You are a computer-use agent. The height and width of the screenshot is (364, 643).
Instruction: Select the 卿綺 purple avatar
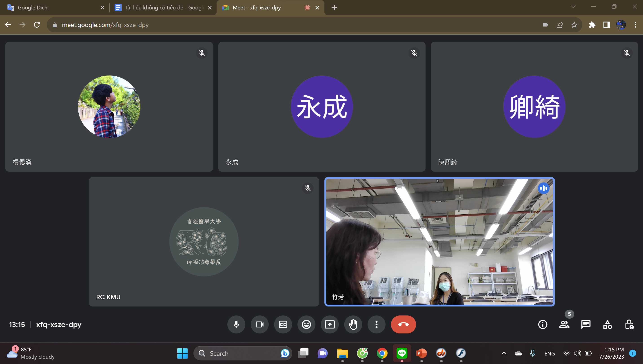[534, 107]
